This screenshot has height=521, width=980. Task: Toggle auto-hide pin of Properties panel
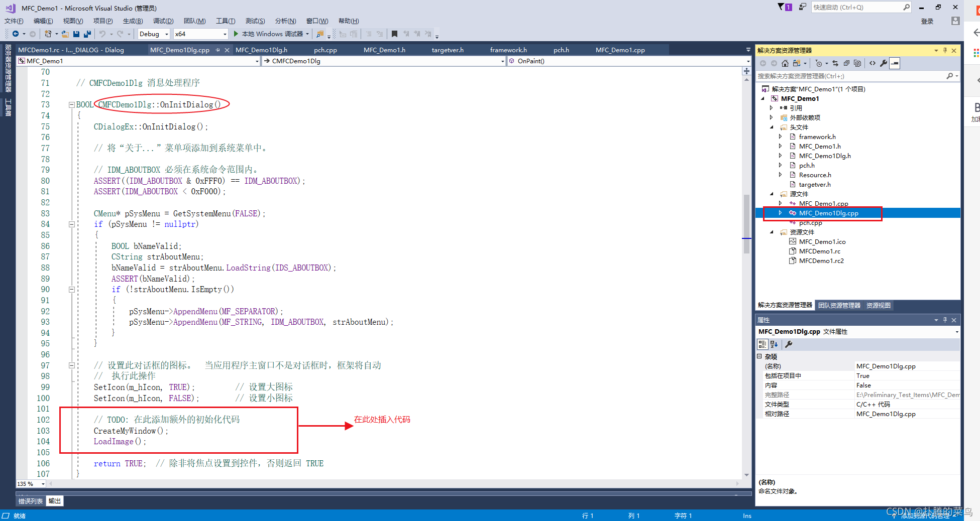pyautogui.click(x=945, y=320)
